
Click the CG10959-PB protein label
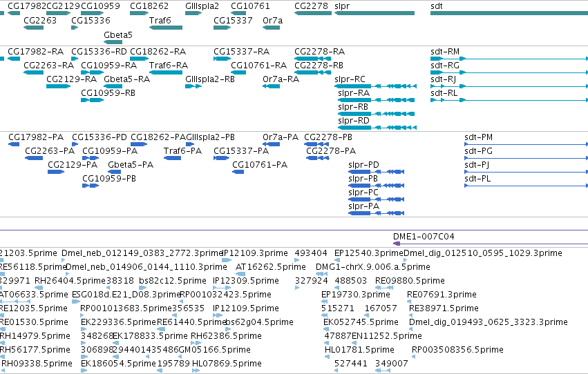pos(108,179)
